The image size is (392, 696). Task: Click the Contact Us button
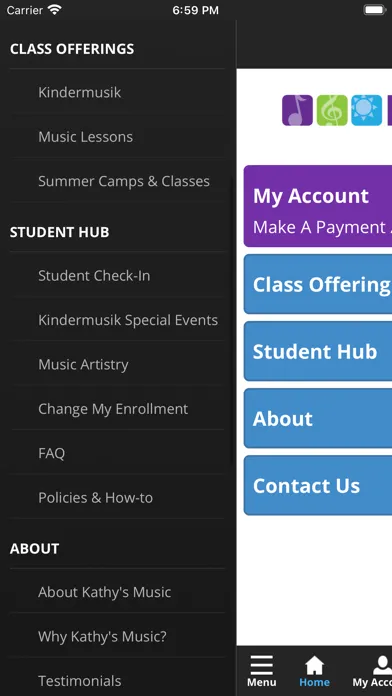(318, 485)
